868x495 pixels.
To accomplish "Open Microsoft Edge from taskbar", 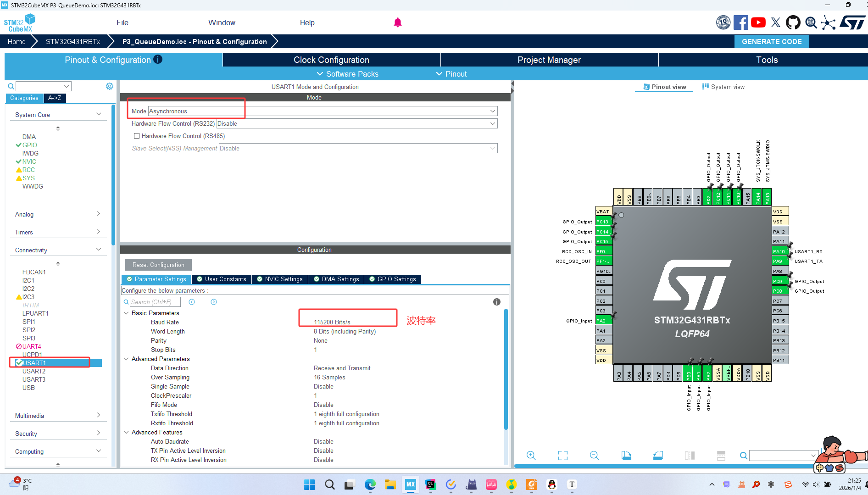I will point(370,484).
